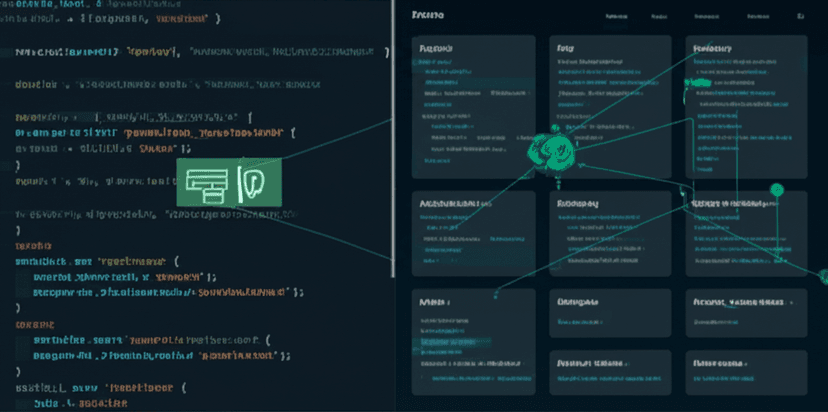Open the third navigation link in dashboard header
Screen dimensions: 828x412
708,17
